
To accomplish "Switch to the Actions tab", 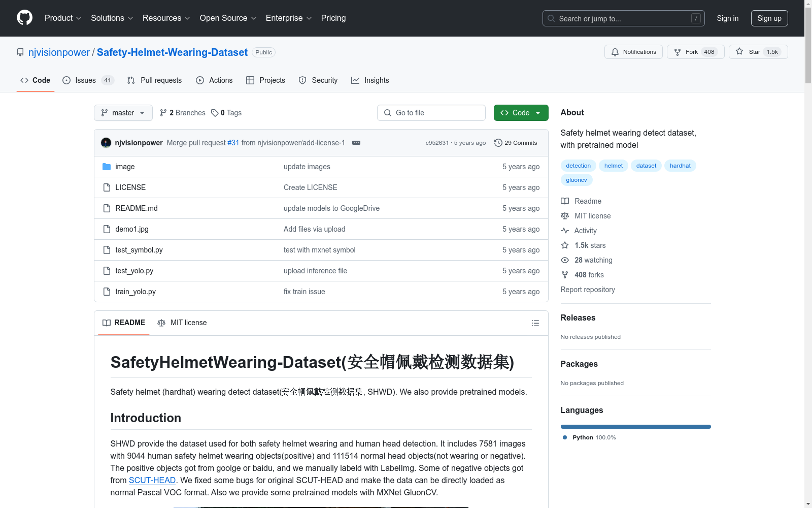I will tap(214, 80).
